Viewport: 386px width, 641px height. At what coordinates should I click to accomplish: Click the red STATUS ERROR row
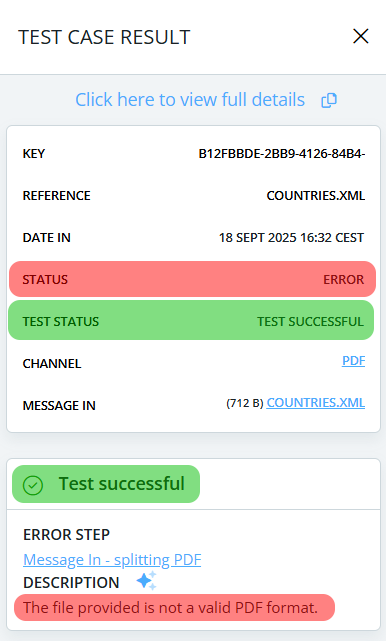coord(192,279)
